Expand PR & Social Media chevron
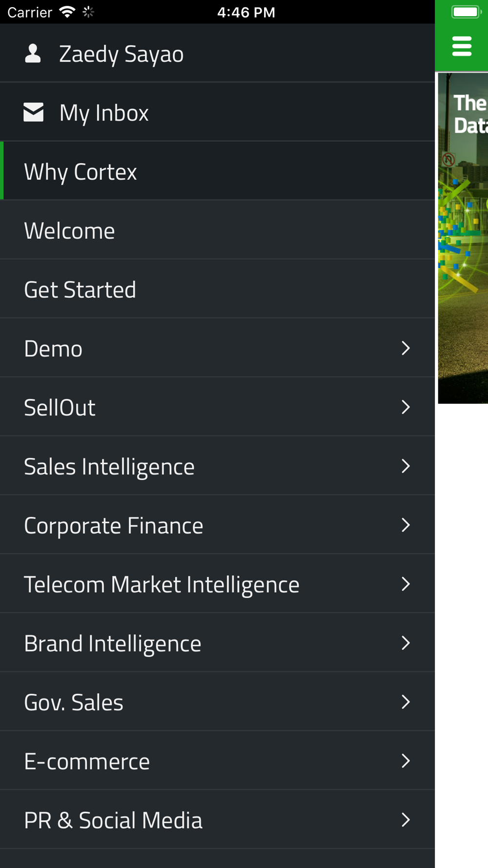 click(x=405, y=820)
